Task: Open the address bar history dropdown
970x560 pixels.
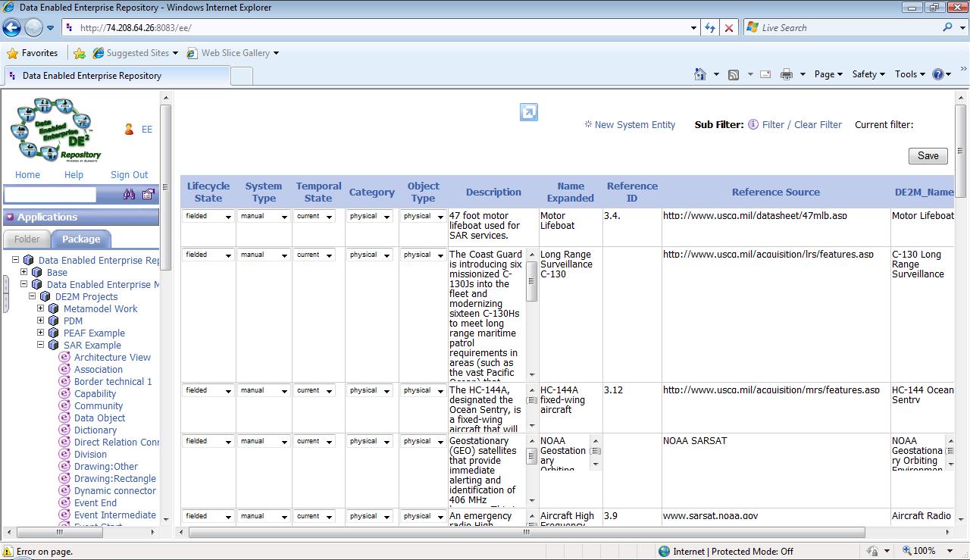Action: pos(694,28)
